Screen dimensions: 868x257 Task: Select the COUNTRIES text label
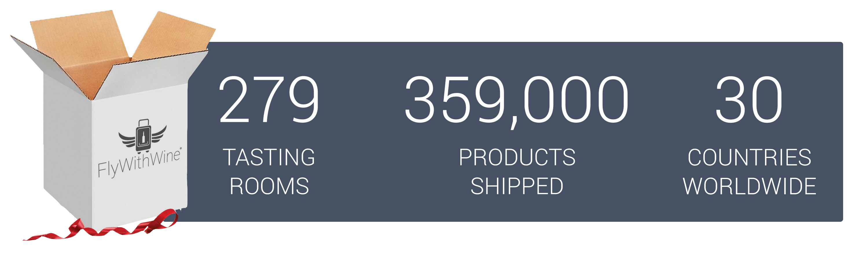pyautogui.click(x=749, y=157)
